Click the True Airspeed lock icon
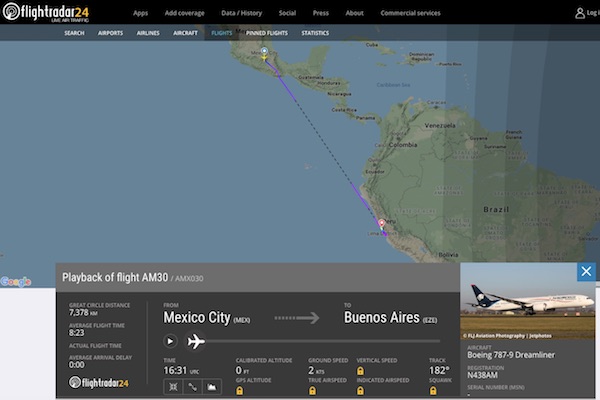Screen dimensions: 600x400 click(x=312, y=390)
